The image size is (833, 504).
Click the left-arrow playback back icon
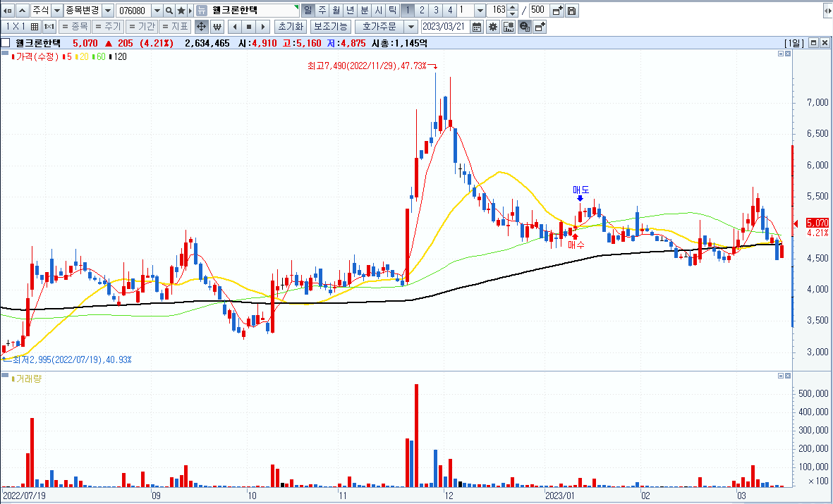pyautogui.click(x=236, y=27)
